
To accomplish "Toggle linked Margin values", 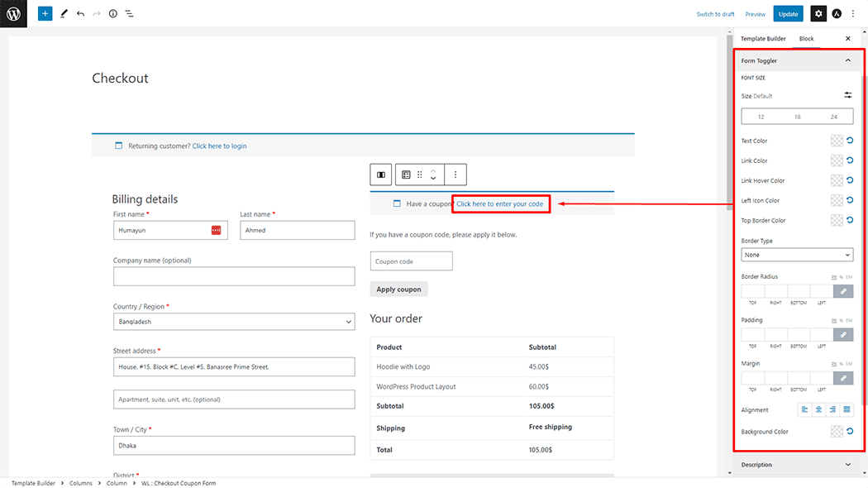I will point(843,378).
